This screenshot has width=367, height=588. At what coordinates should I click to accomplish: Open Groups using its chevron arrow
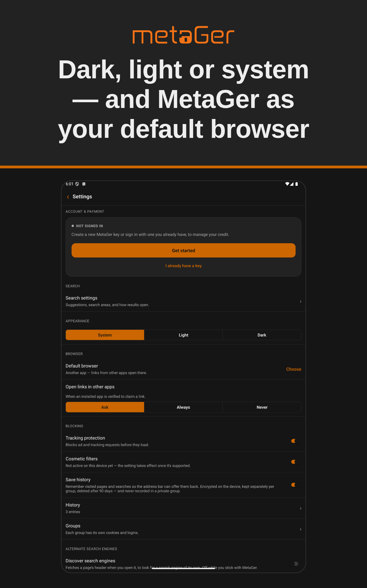point(300,529)
